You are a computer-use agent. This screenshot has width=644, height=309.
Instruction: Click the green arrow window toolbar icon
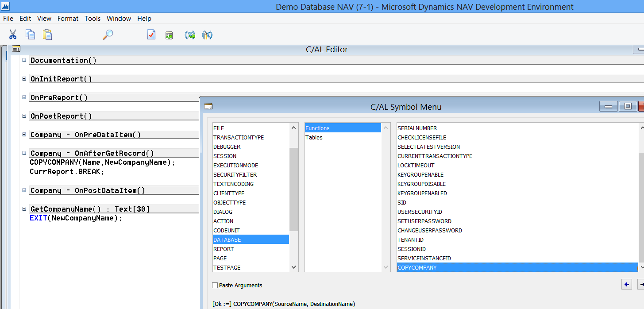coord(169,35)
